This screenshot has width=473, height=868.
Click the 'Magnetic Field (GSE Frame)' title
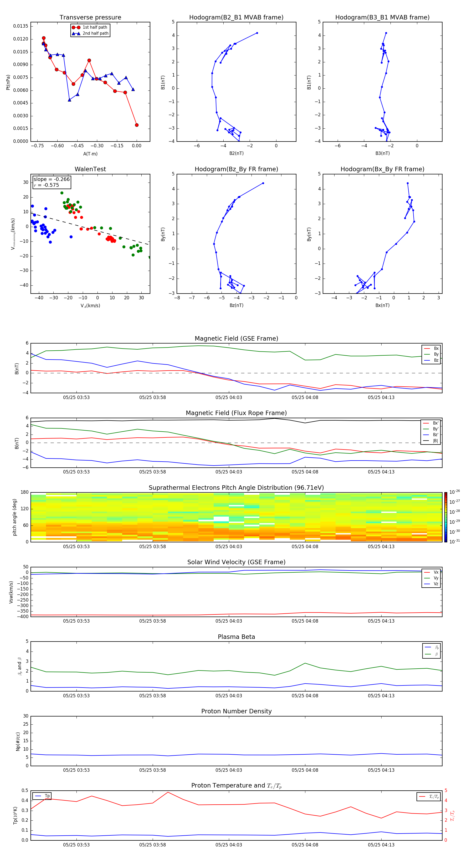coord(236,339)
